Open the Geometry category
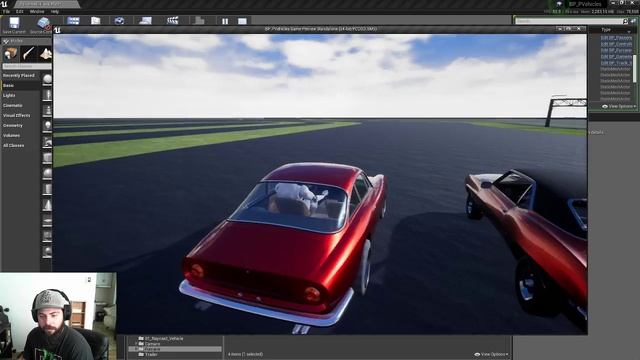Image resolution: width=640 pixels, height=360 pixels. pyautogui.click(x=13, y=126)
